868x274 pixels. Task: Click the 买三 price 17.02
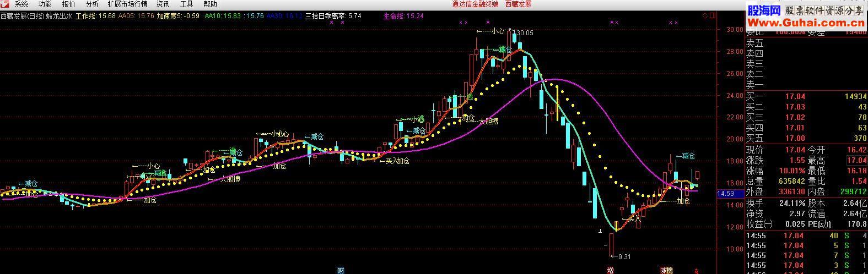click(795, 117)
